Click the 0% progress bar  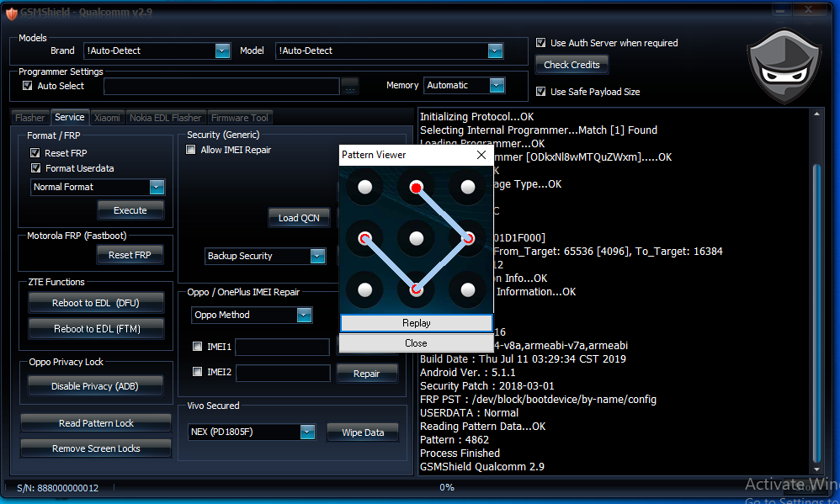click(447, 487)
